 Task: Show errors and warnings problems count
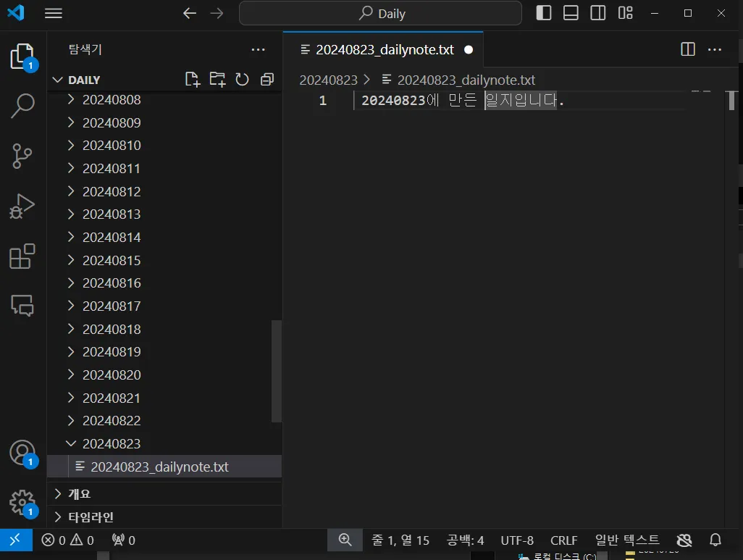click(68, 540)
